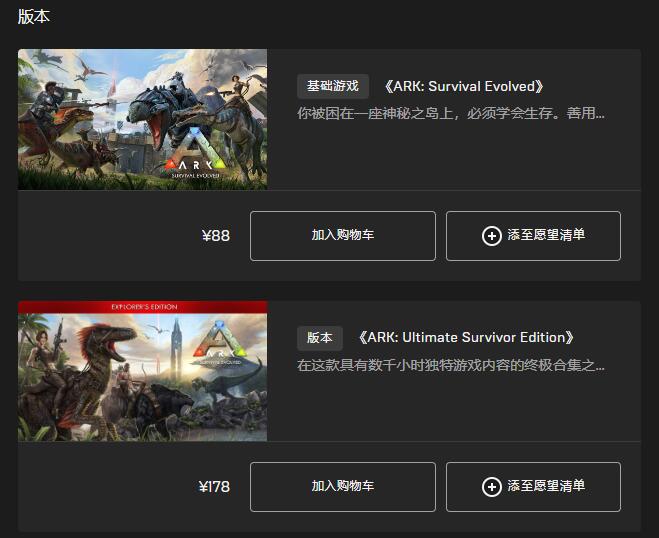The image size is (659, 538).
Task: Click the 版本 badge beside Ultimate Survivor Edition
Action: [x=320, y=338]
